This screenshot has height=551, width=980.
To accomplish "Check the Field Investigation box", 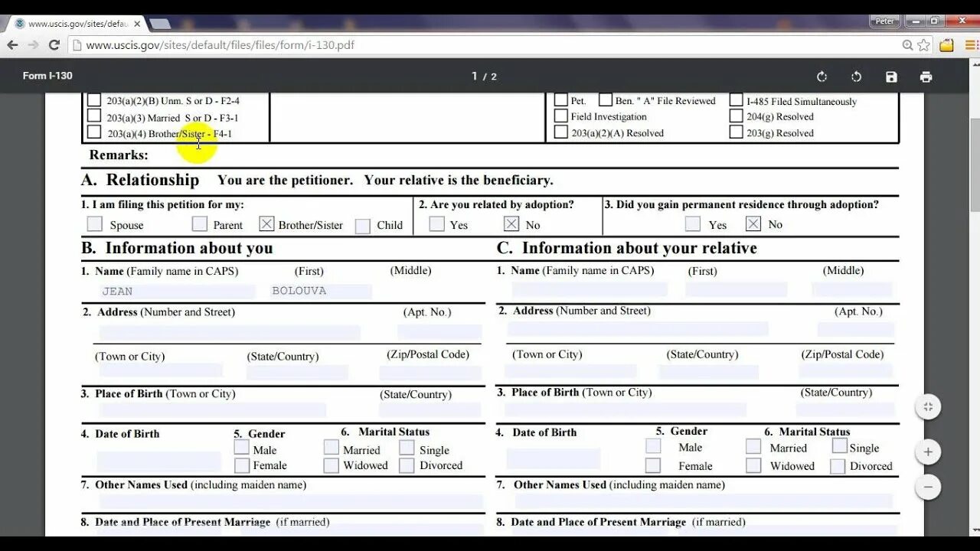I will [x=561, y=116].
